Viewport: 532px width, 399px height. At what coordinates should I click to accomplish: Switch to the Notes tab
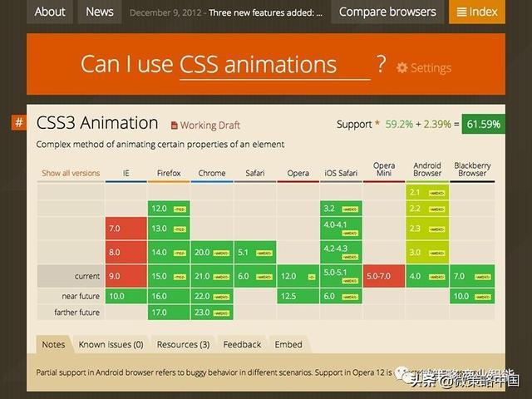(x=53, y=344)
